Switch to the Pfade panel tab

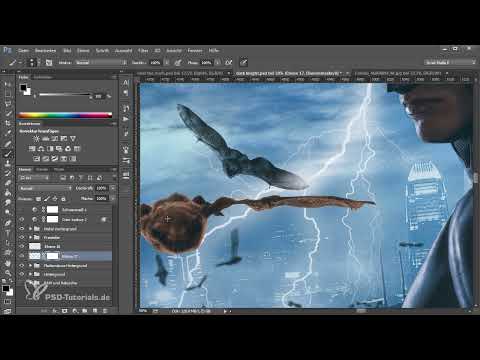click(59, 169)
